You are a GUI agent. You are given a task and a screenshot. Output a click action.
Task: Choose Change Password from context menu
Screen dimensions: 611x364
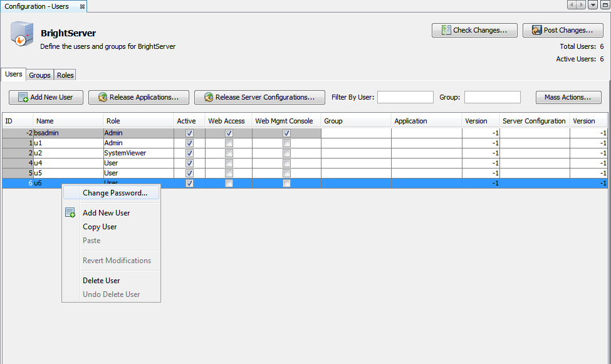(x=115, y=193)
